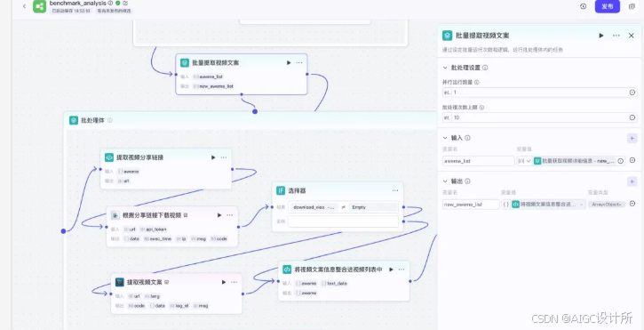Click the Empty value in 选择器 condition
The width and height of the screenshot is (644, 330).
pos(373,207)
